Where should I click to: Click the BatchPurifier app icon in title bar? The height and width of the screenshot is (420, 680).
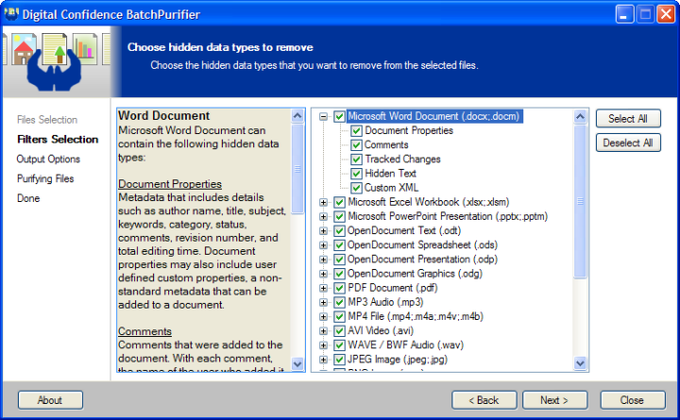(x=11, y=14)
